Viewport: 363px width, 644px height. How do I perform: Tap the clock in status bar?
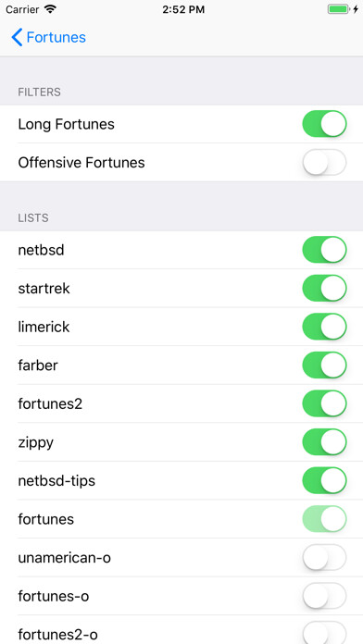[183, 9]
